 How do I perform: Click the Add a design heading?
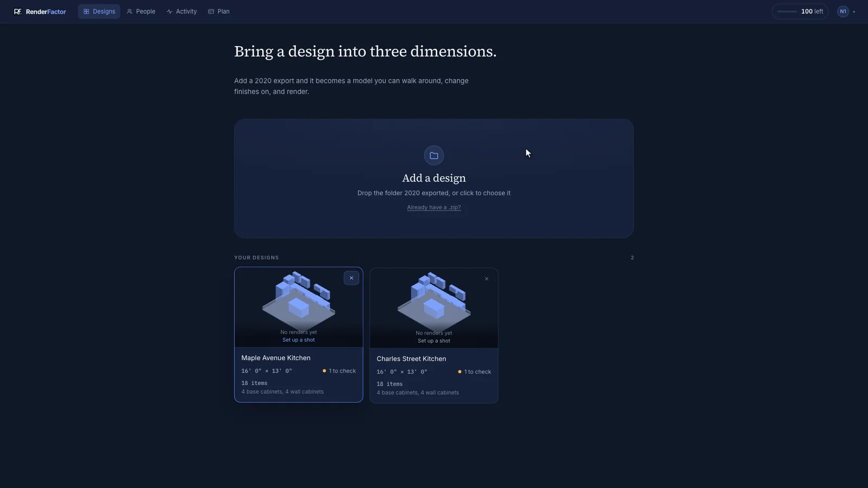(x=434, y=178)
